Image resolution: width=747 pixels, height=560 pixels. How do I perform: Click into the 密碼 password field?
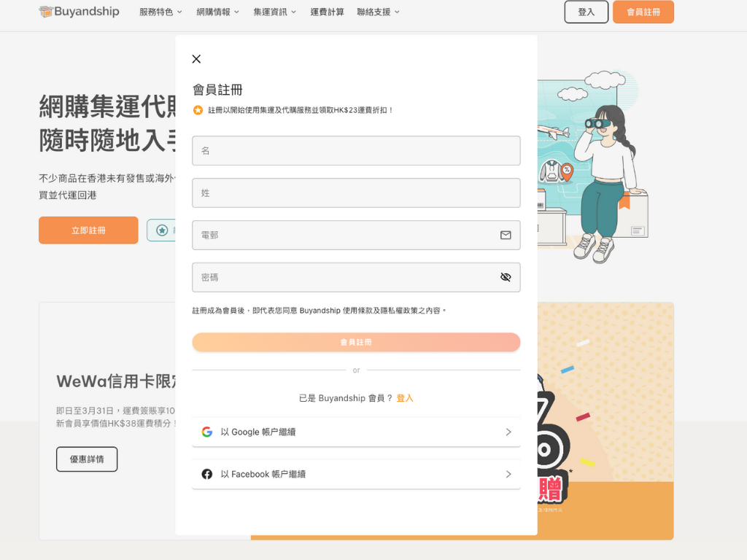coord(343,277)
